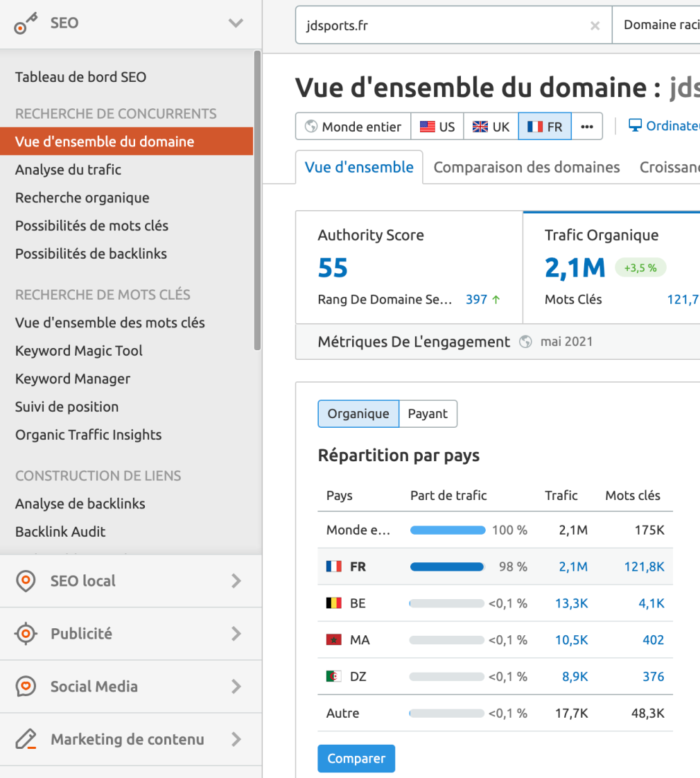Click the US flag icon

[427, 126]
